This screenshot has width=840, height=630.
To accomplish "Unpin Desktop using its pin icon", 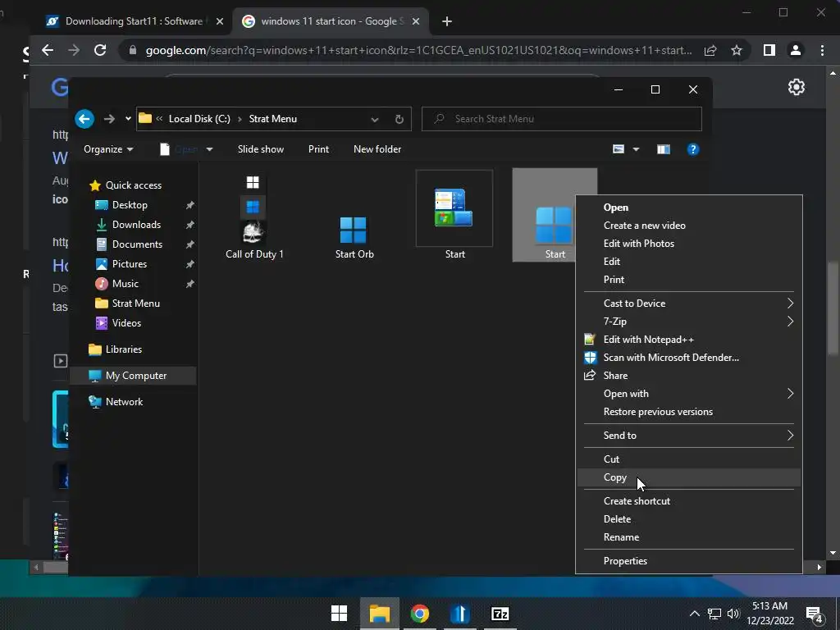I will point(189,205).
